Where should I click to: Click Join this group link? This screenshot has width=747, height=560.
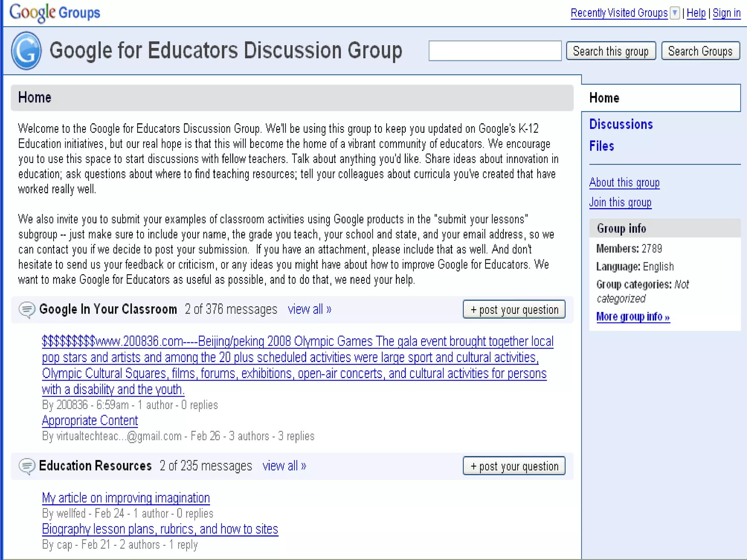(620, 202)
